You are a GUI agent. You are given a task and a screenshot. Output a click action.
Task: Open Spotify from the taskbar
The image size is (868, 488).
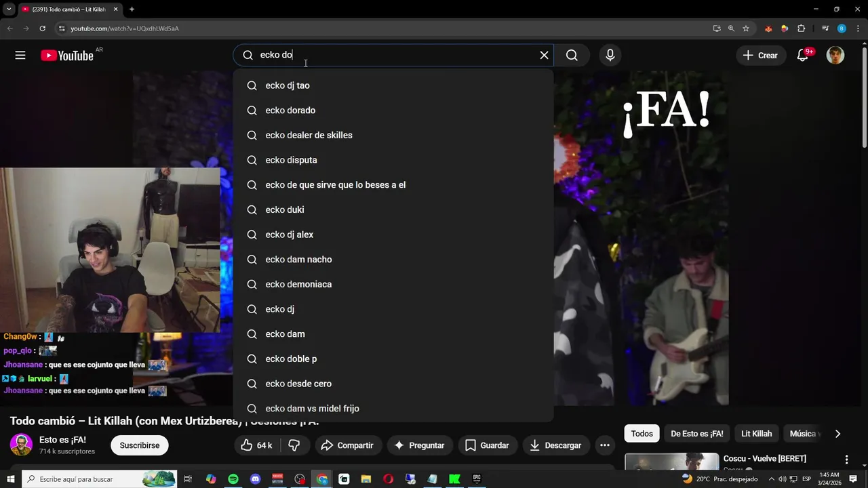[x=233, y=479]
